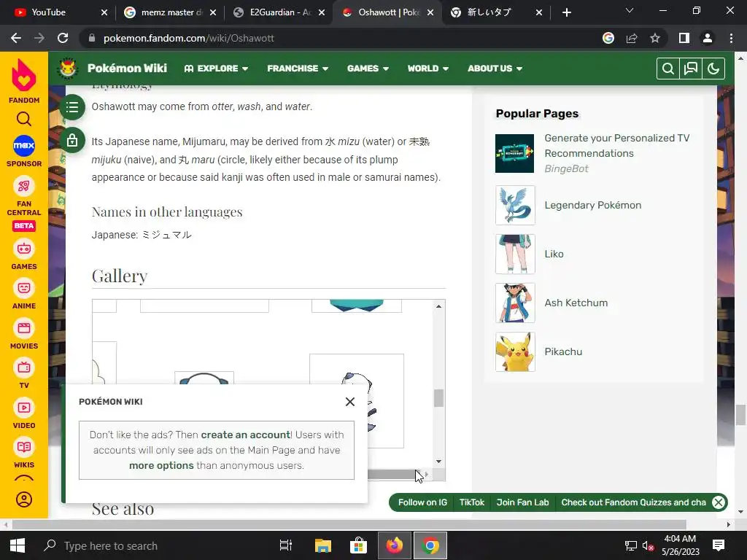The image size is (747, 560).
Task: Open a new browser tab
Action: [566, 12]
